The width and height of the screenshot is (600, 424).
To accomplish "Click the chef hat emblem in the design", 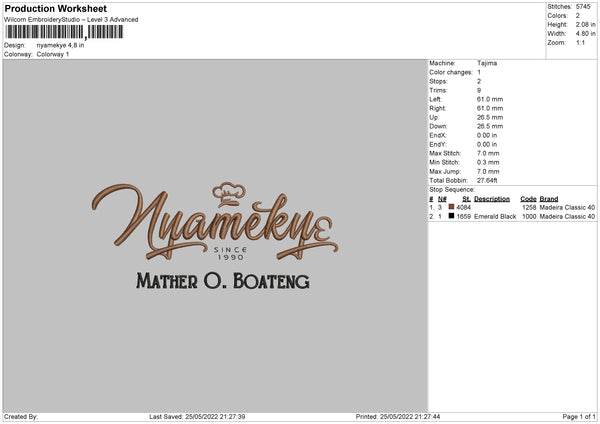I will point(229,194).
